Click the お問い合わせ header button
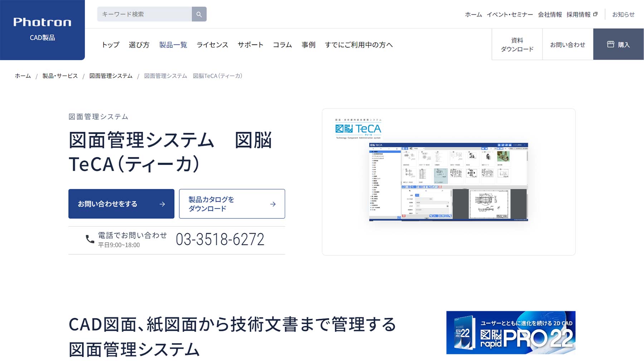The width and height of the screenshot is (644, 361). (568, 44)
